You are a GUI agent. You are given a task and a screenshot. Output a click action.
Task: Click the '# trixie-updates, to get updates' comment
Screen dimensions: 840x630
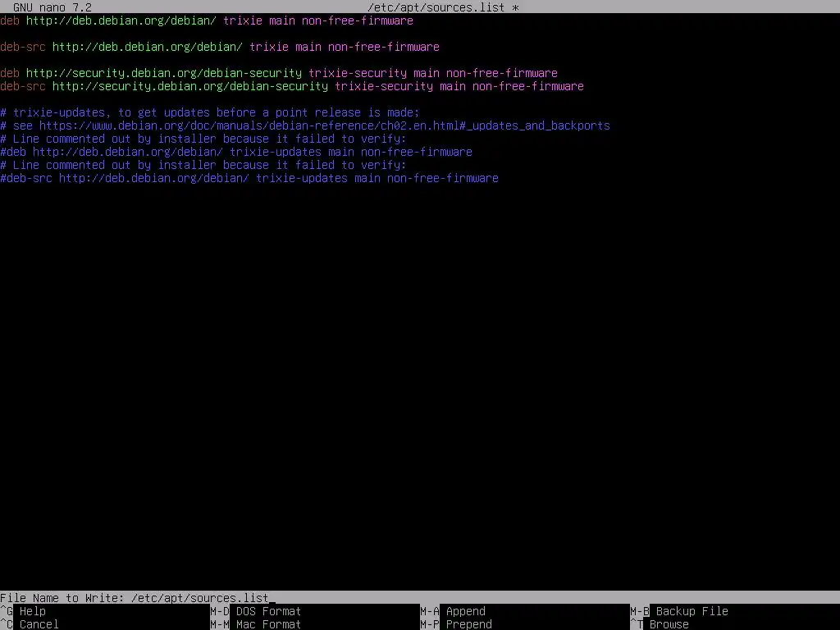(x=210, y=112)
